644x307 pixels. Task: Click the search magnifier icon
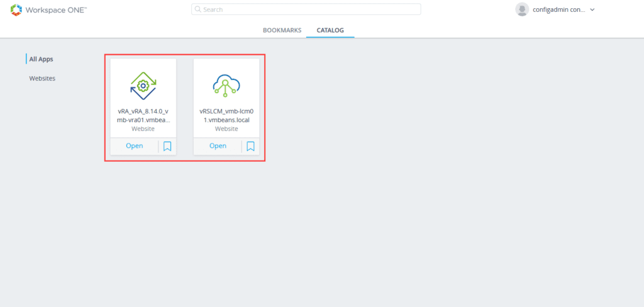[x=198, y=9]
